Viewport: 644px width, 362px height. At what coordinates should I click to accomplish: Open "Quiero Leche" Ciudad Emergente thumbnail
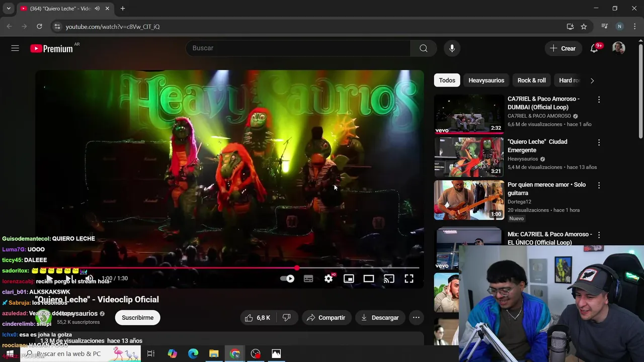[x=469, y=157]
